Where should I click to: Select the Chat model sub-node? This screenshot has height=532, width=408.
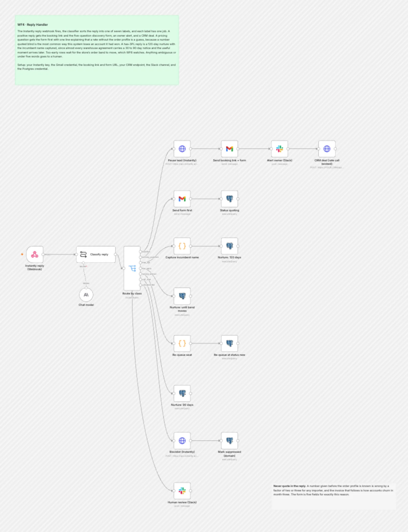[86, 295]
